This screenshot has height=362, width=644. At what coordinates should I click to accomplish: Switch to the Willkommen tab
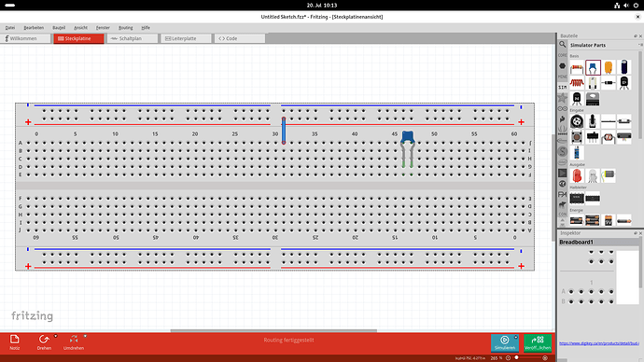[x=25, y=38]
